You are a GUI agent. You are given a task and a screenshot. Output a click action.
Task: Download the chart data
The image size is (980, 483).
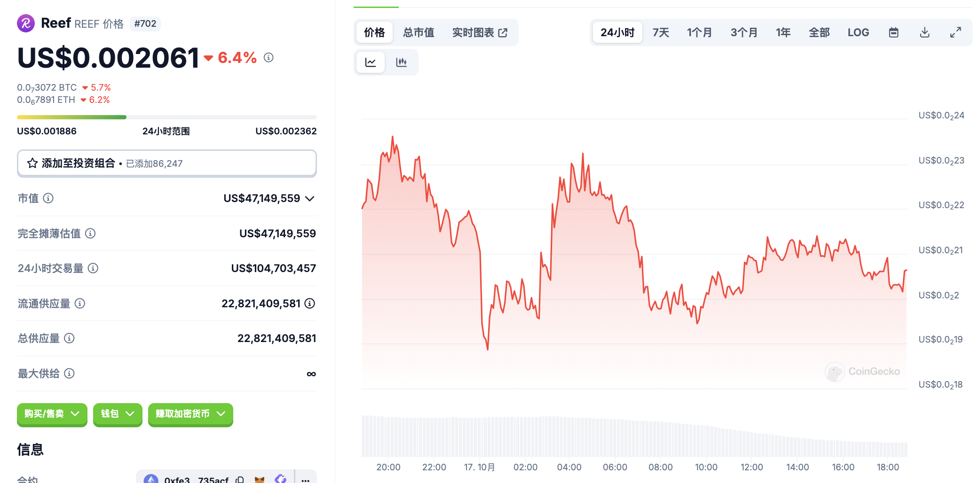tap(925, 32)
